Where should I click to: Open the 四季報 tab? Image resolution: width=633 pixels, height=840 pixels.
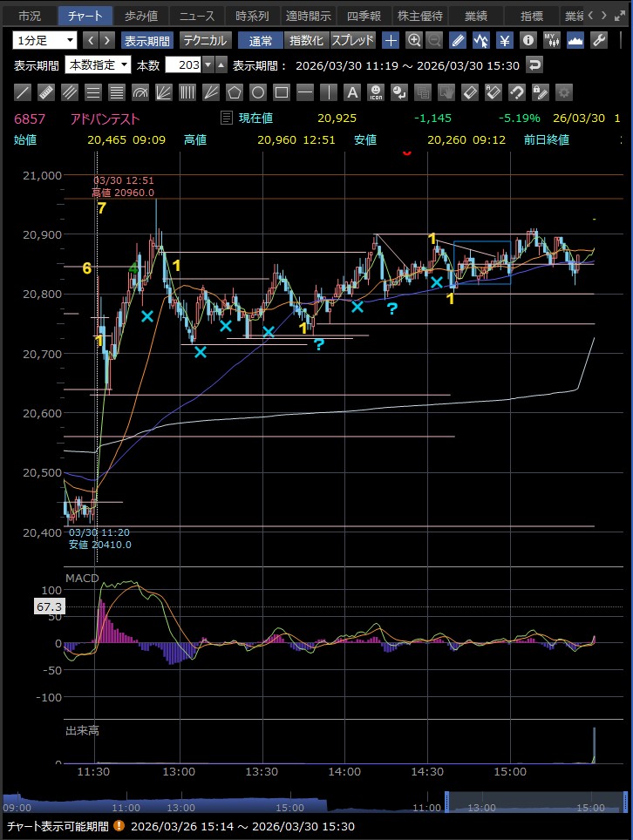point(364,16)
